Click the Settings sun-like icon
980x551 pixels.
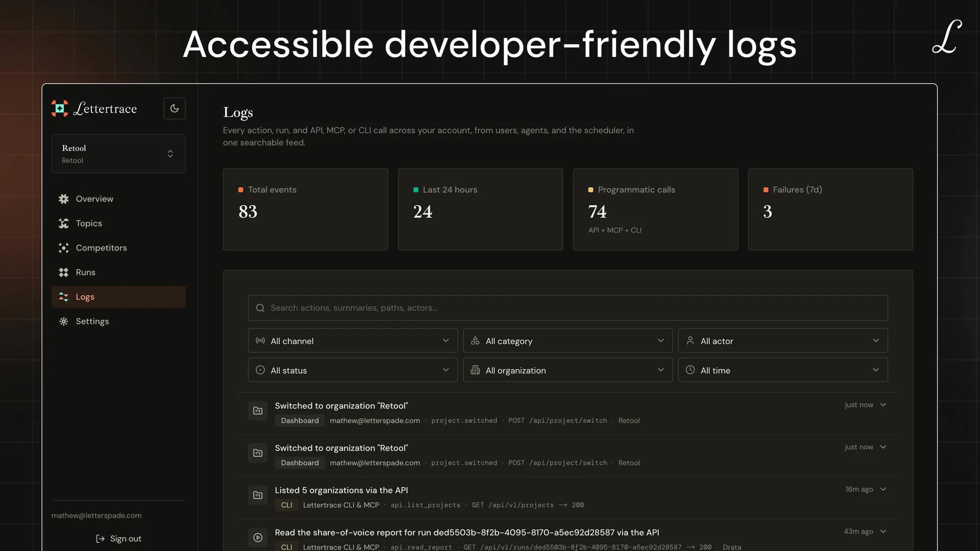[x=63, y=321]
